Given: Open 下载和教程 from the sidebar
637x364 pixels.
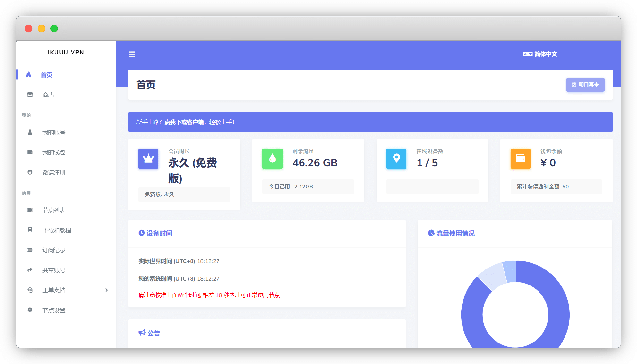Looking at the screenshot, I should click(x=57, y=230).
